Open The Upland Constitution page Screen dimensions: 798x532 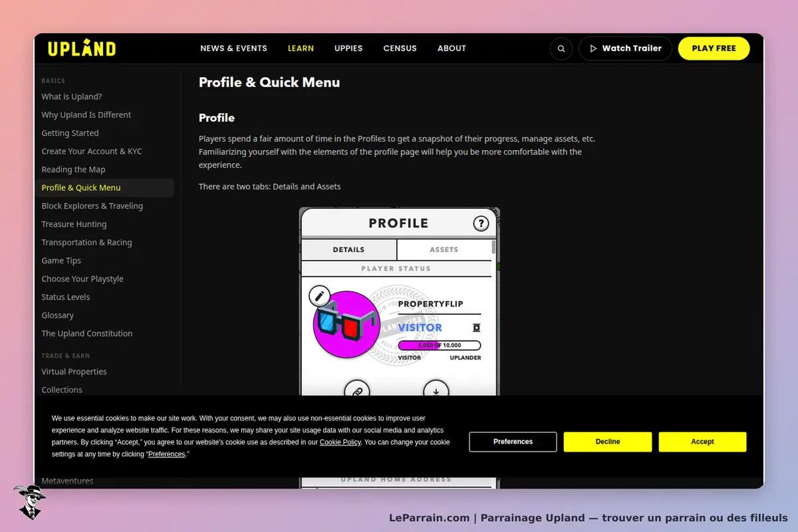click(x=87, y=334)
